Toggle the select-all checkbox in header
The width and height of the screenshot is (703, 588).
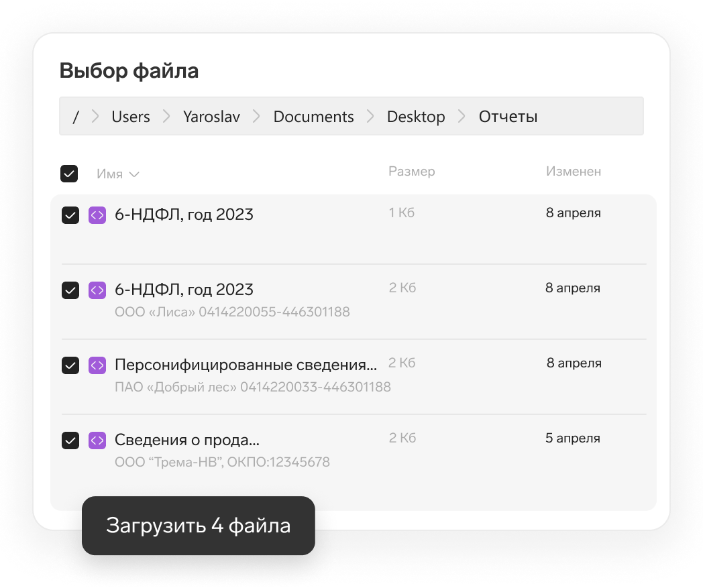tap(69, 174)
